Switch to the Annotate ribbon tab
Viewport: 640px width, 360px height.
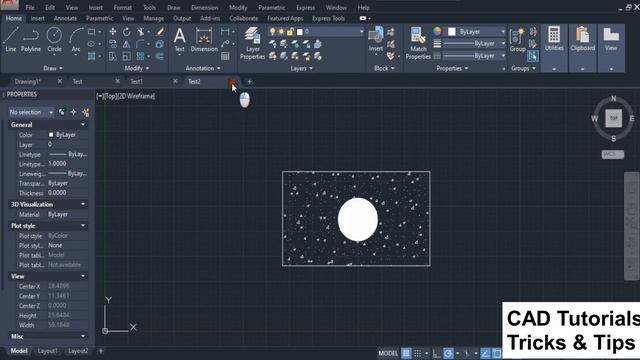65,18
